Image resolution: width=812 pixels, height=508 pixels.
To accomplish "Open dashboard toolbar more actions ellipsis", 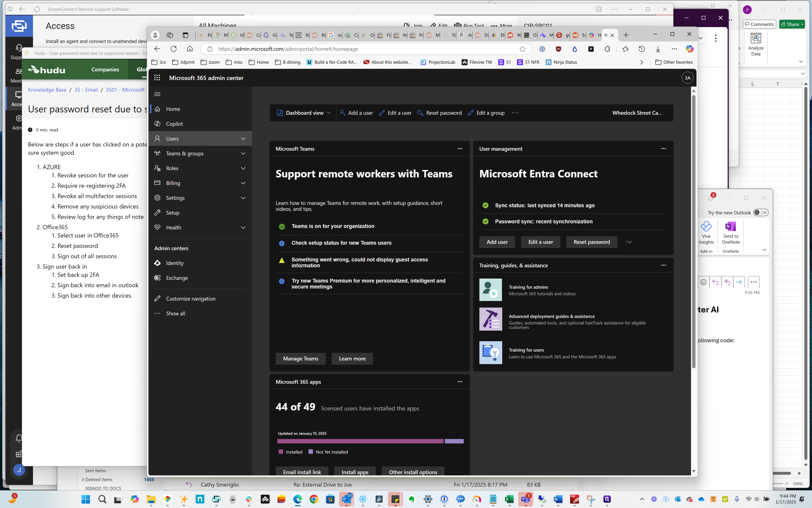I will click(515, 113).
